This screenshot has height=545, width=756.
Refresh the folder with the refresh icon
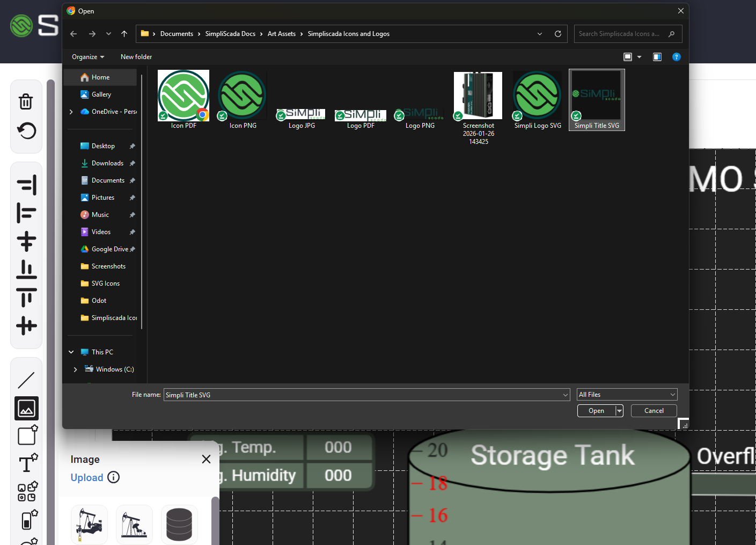coord(557,34)
